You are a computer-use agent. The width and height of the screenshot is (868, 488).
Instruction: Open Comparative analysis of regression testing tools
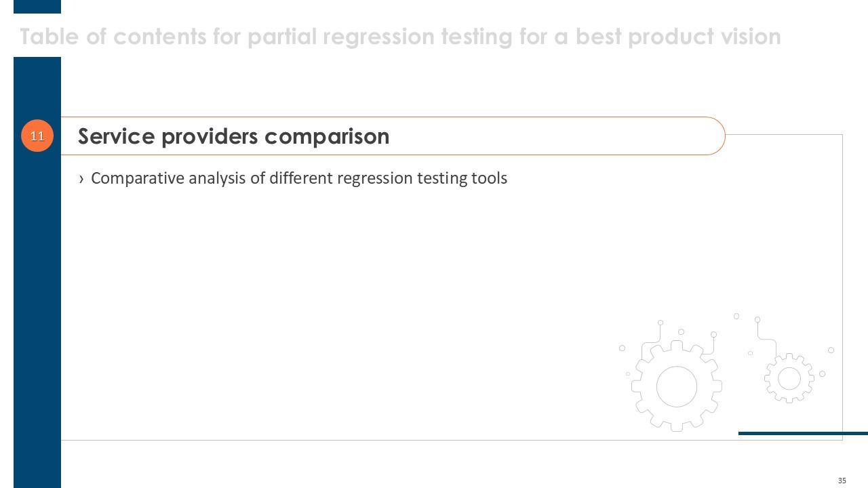(x=298, y=178)
